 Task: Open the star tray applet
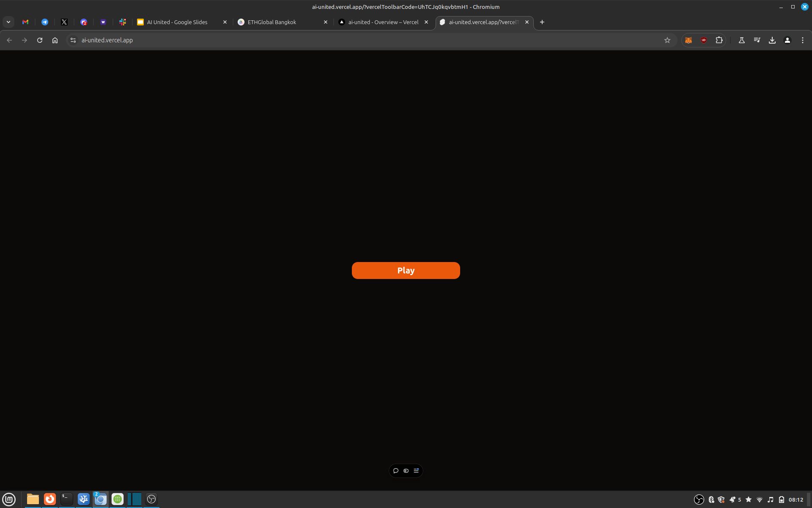(749, 500)
